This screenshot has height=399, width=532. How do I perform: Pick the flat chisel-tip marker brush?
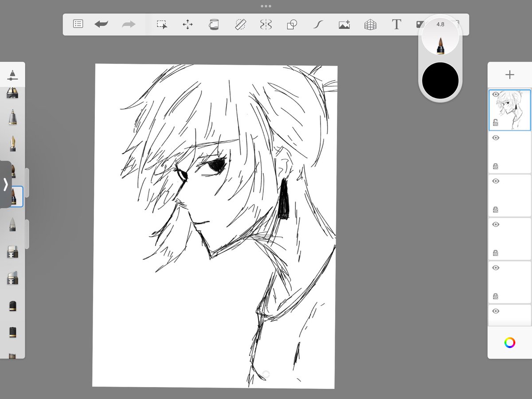tap(12, 252)
